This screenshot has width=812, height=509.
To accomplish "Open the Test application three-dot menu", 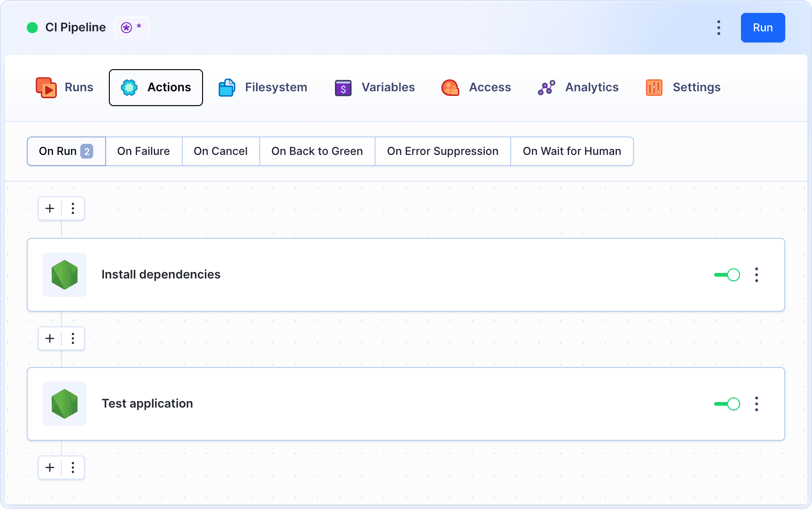I will [x=756, y=404].
